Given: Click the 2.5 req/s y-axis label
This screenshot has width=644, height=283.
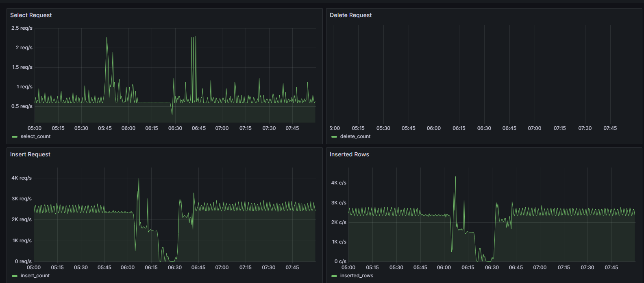Looking at the screenshot, I should 22,28.
